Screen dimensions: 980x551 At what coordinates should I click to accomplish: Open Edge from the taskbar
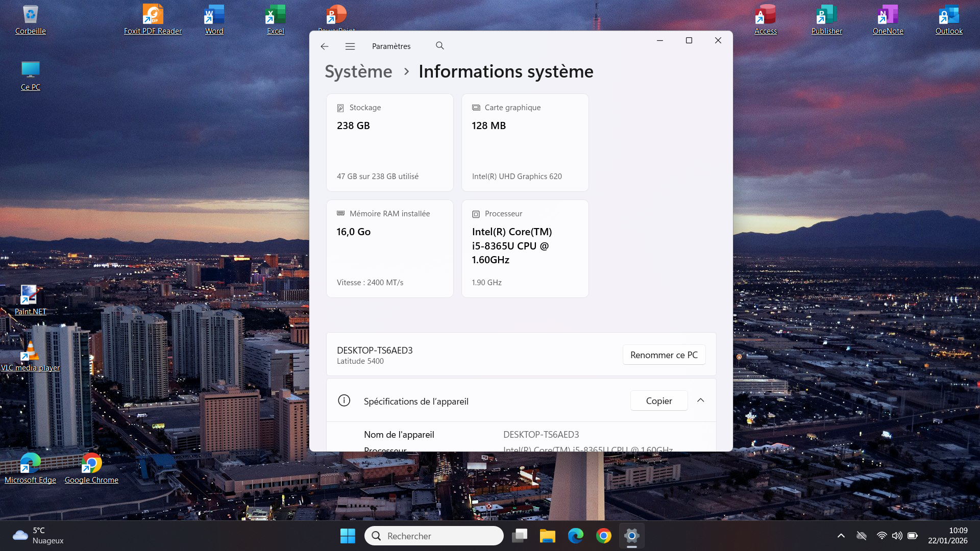tap(576, 536)
